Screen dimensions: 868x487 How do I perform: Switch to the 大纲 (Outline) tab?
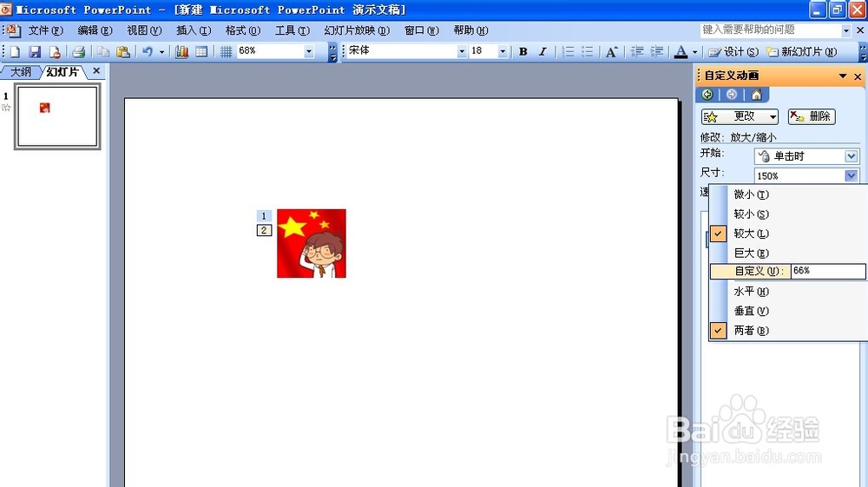21,72
